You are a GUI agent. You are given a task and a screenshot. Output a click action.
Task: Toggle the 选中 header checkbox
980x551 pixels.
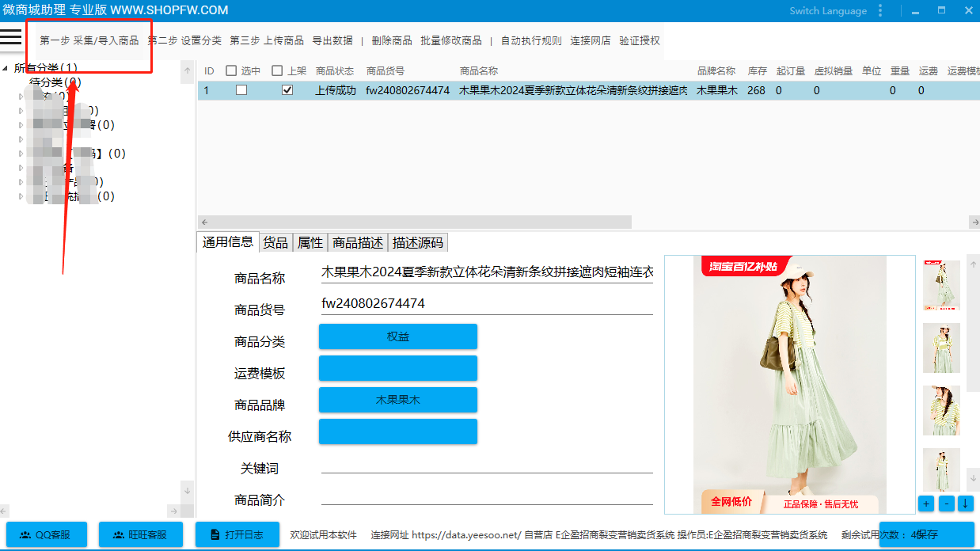click(231, 71)
